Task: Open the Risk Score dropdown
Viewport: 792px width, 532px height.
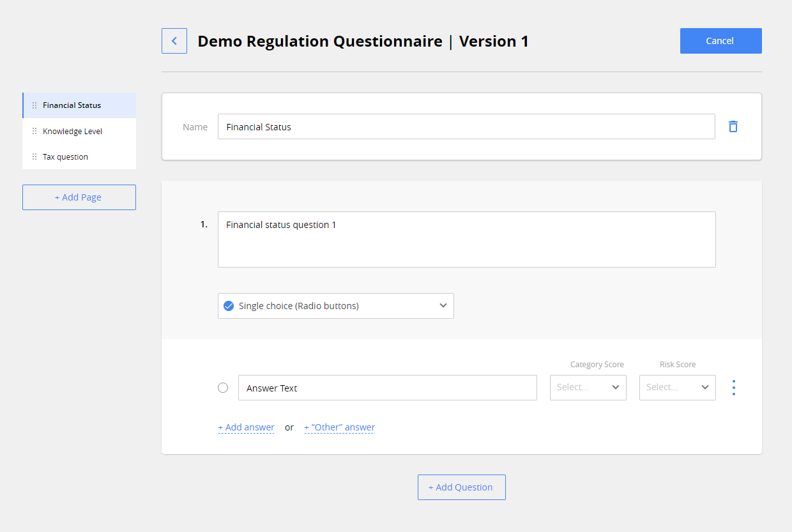Action: coord(677,387)
